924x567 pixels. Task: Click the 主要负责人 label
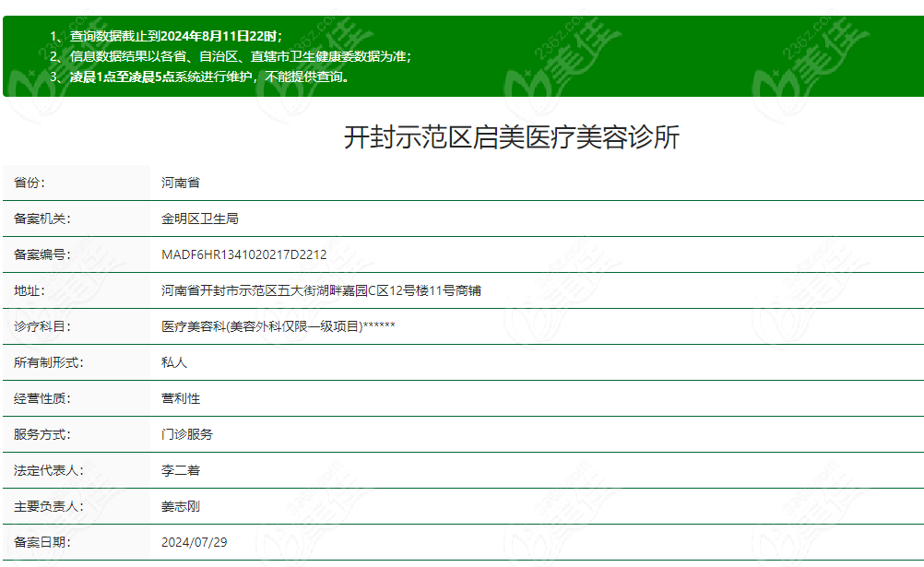[49, 506]
